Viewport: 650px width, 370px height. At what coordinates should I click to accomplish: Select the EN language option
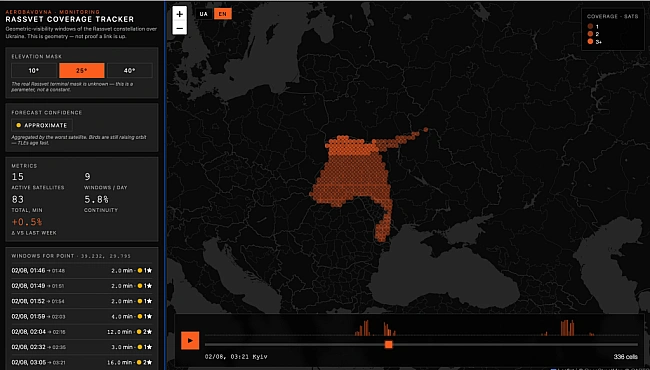tap(223, 14)
